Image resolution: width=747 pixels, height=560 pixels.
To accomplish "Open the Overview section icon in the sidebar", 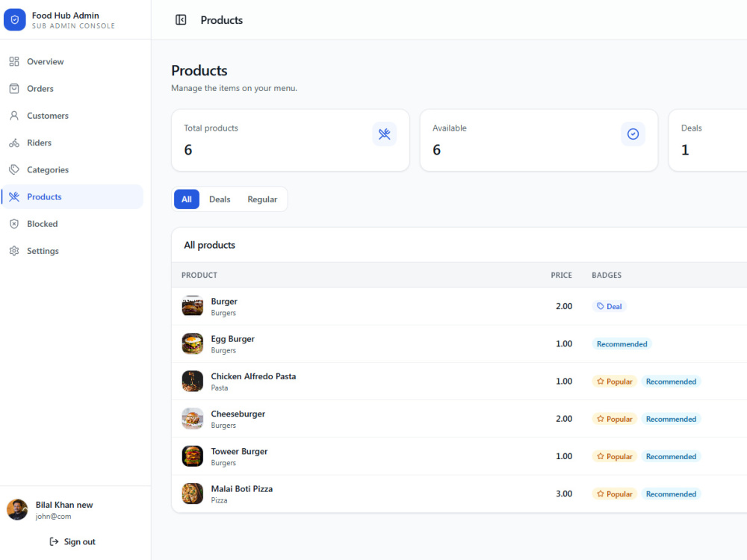I will coord(14,61).
